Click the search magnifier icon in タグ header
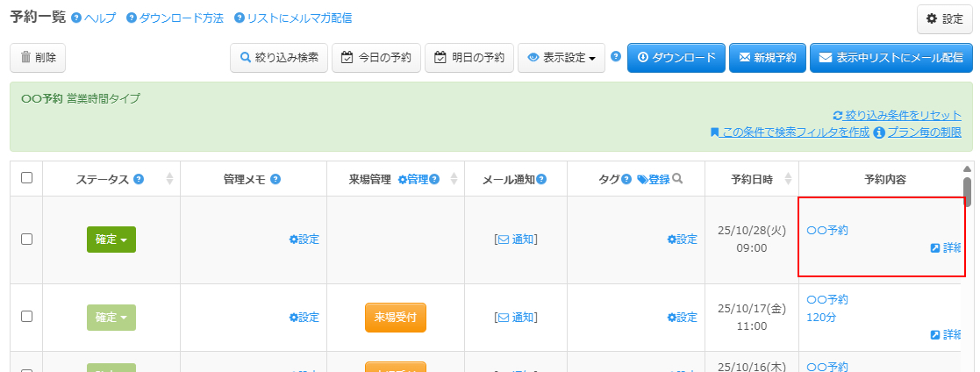Viewport: 980px width, 372px height. pyautogui.click(x=677, y=179)
